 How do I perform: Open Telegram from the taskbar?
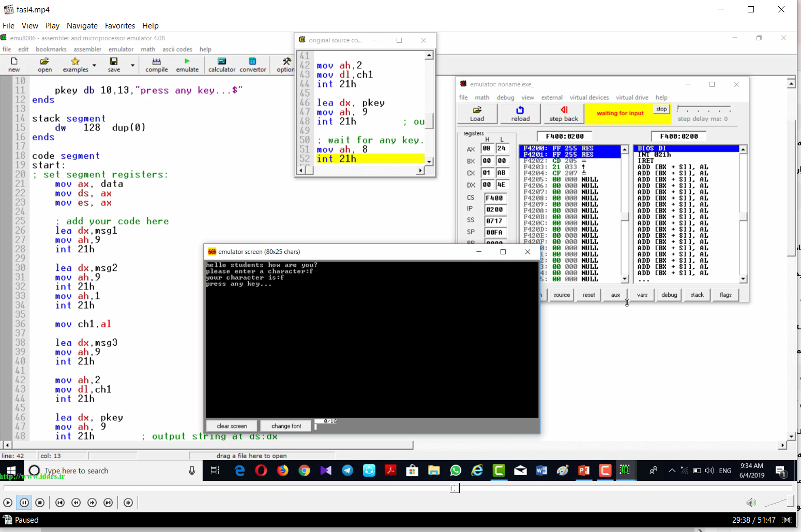pos(347,470)
